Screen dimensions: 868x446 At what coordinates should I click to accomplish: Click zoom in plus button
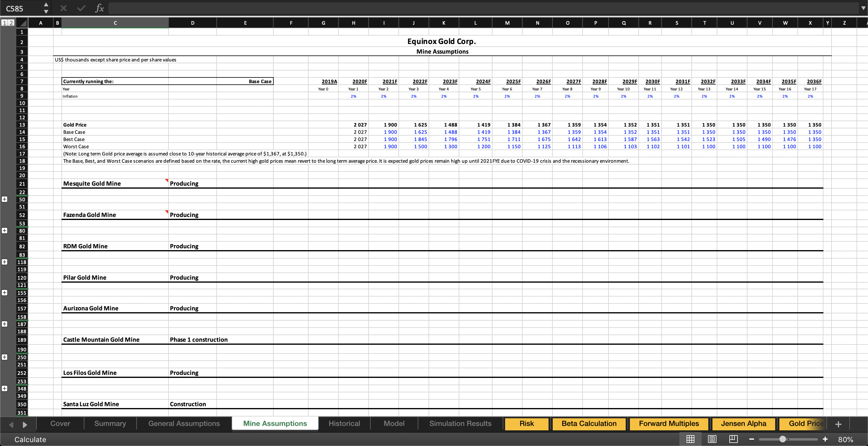[825, 439]
